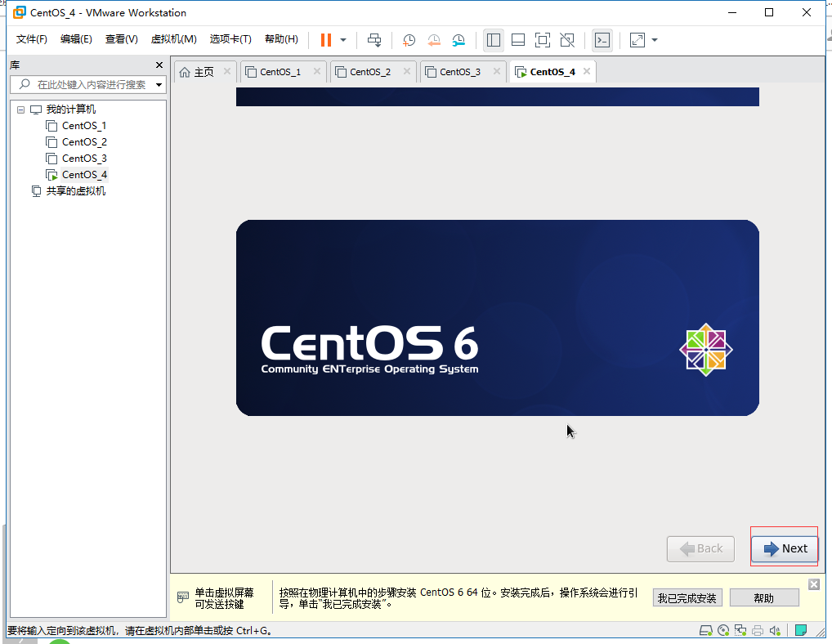This screenshot has height=644, width=832.
Task: Open the stretch display dropdown arrow
Action: tap(655, 40)
